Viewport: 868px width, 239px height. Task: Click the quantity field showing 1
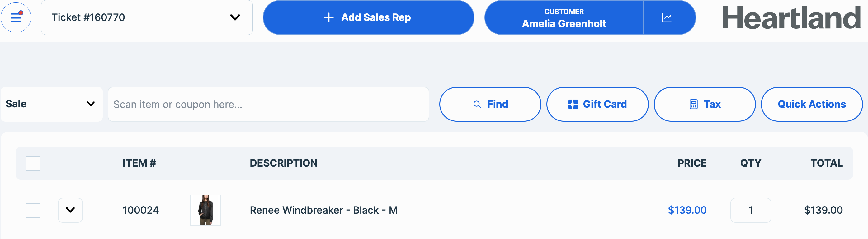tap(751, 210)
